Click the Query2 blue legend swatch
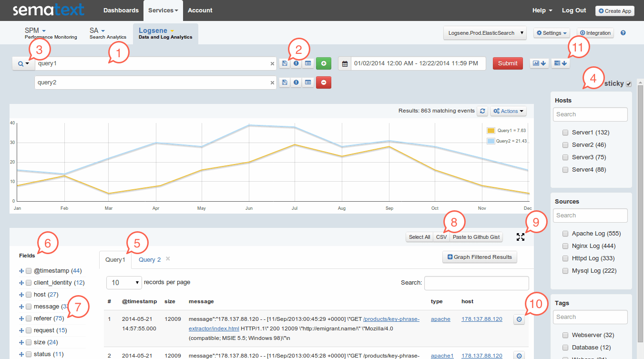The width and height of the screenshot is (644, 359). [491, 141]
